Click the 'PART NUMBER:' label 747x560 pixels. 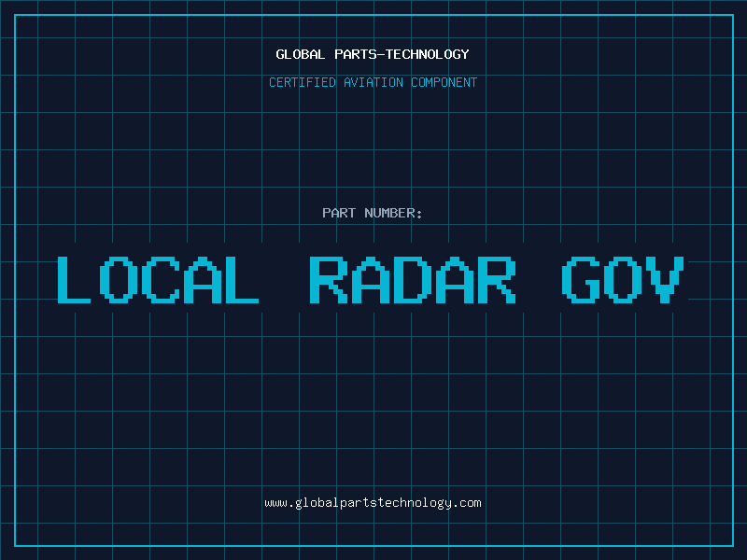(x=373, y=213)
